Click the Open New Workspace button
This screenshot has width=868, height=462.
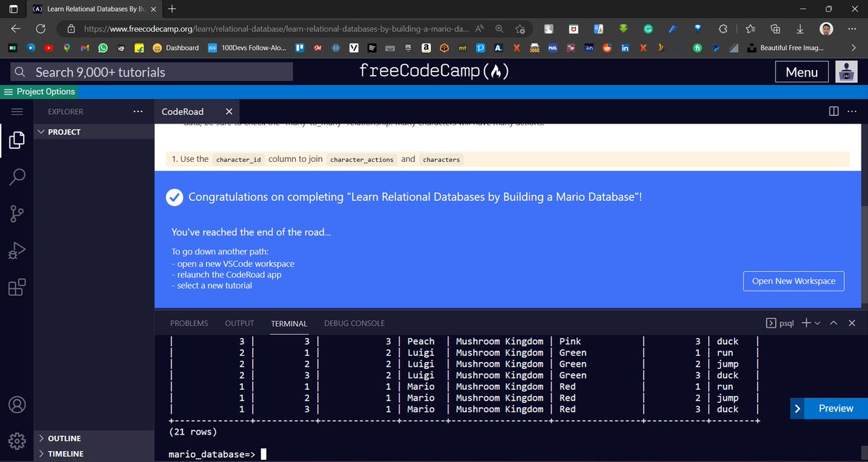(793, 281)
